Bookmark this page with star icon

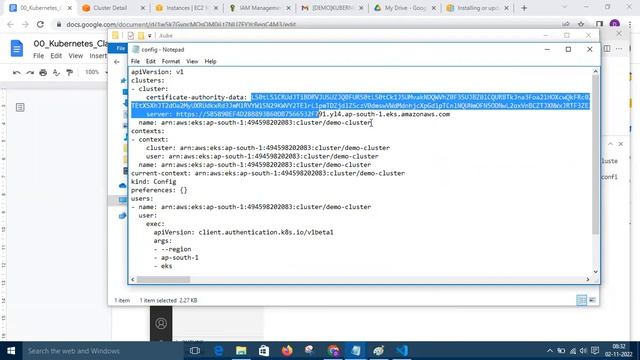581,24
